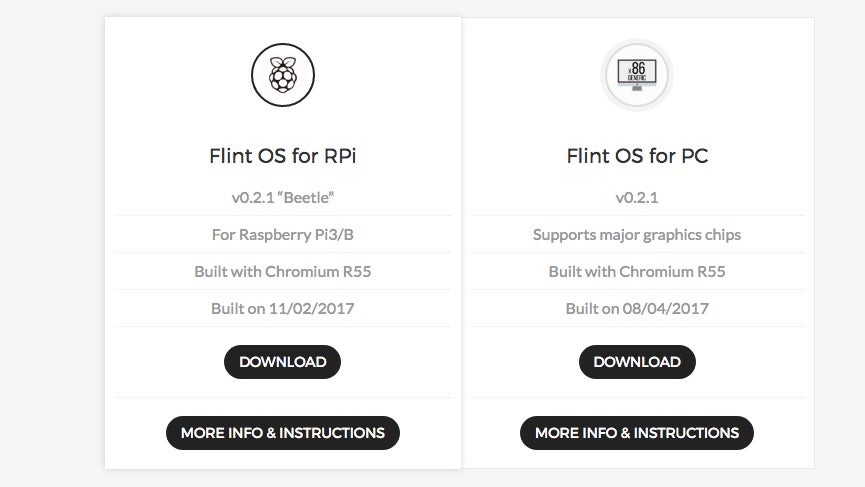Screen dimensions: 865x487
Task: Download Flint OS for RPi
Action: click(282, 362)
